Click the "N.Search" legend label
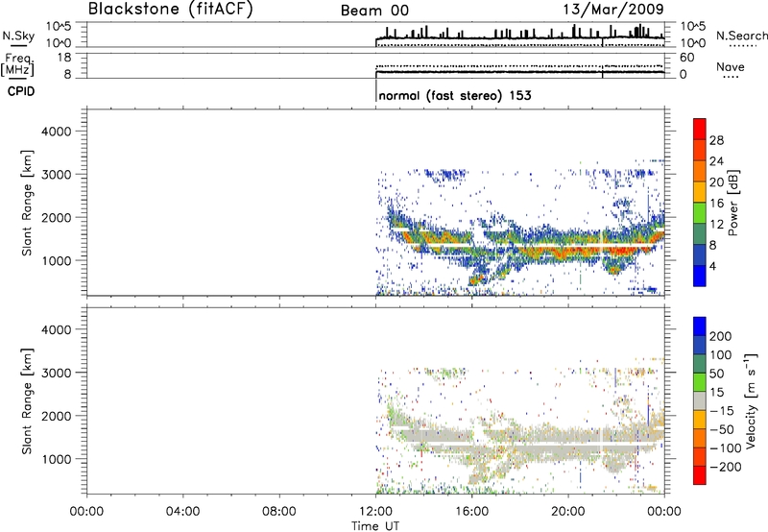This screenshot has width=768, height=532. pyautogui.click(x=741, y=36)
